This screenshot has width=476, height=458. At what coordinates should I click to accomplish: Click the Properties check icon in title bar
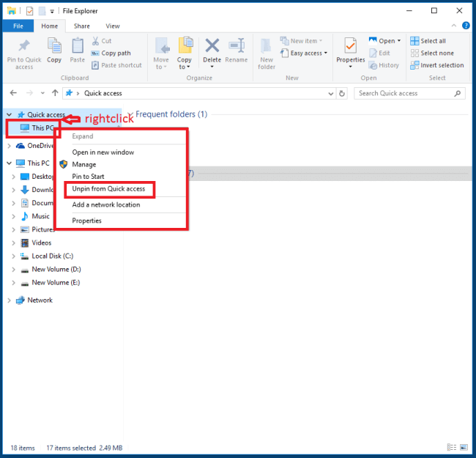(x=29, y=11)
